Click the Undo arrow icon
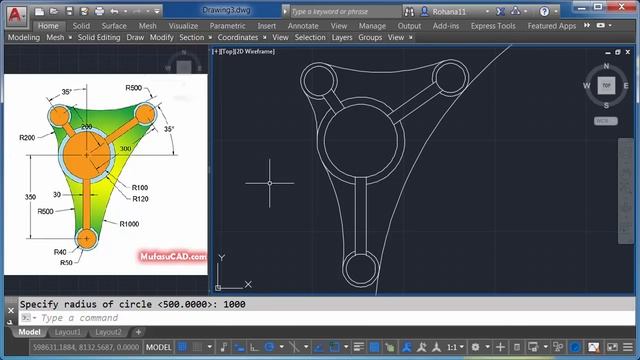Viewport: 640px width, 360px height. pyautogui.click(x=114, y=11)
